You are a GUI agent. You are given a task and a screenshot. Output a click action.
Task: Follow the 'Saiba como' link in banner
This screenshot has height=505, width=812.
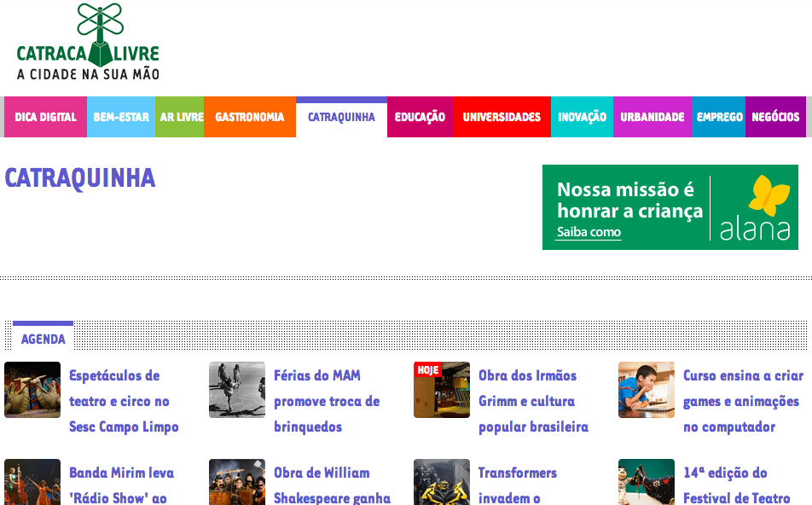click(589, 232)
